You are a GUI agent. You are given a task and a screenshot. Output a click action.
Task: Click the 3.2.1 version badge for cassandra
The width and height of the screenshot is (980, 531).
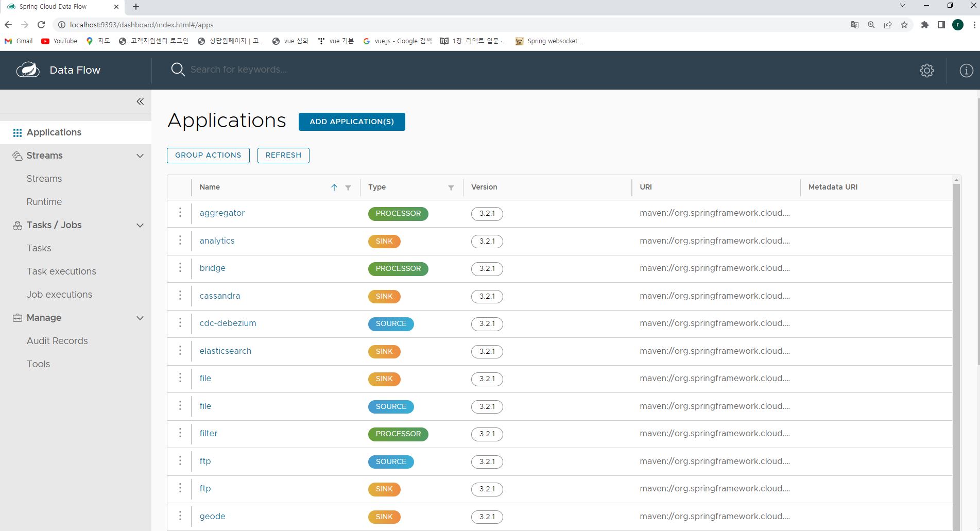pyautogui.click(x=487, y=296)
